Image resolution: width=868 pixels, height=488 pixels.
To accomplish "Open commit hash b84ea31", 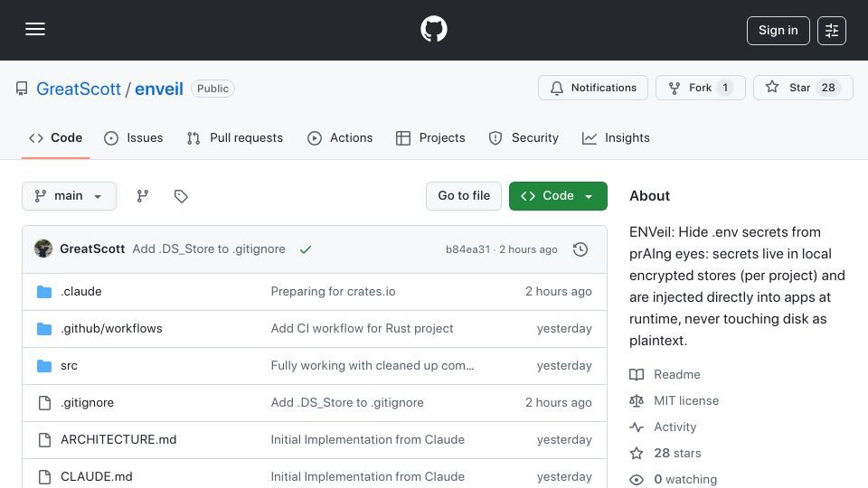I will click(467, 249).
